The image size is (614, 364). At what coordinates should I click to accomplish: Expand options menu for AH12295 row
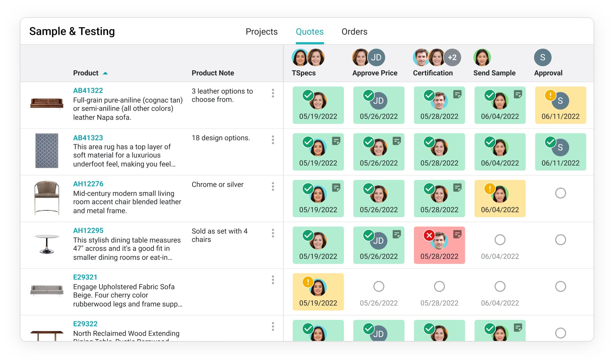pyautogui.click(x=273, y=233)
